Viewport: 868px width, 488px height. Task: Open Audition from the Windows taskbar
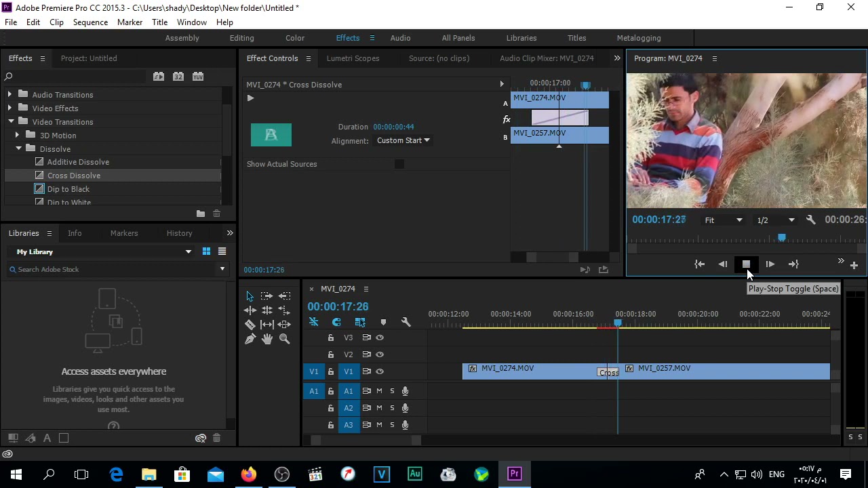(415, 474)
